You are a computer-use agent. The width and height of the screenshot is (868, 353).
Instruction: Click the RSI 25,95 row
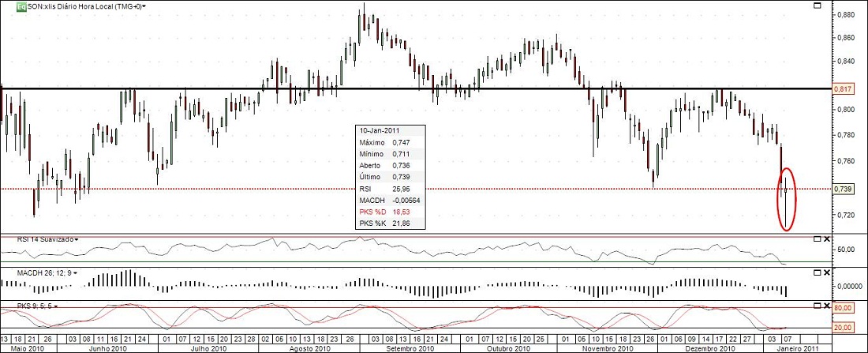click(x=391, y=189)
